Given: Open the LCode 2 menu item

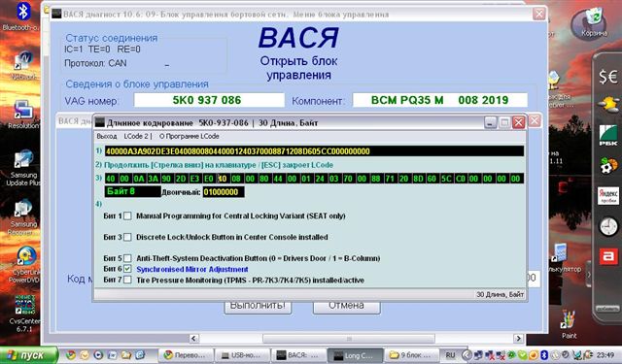Looking at the screenshot, I should (x=136, y=136).
